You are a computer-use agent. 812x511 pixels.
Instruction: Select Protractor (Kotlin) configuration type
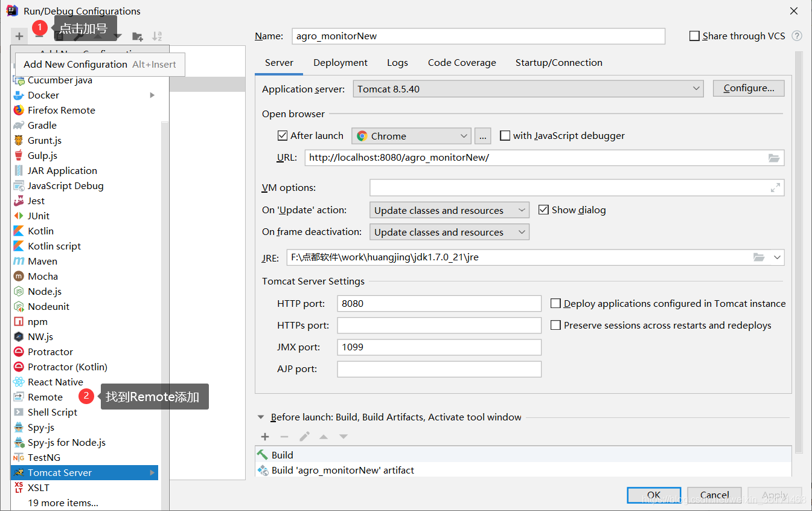point(84,367)
